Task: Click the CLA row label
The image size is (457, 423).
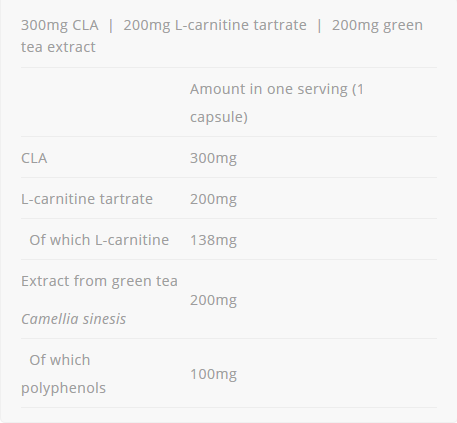Action: coord(34,158)
